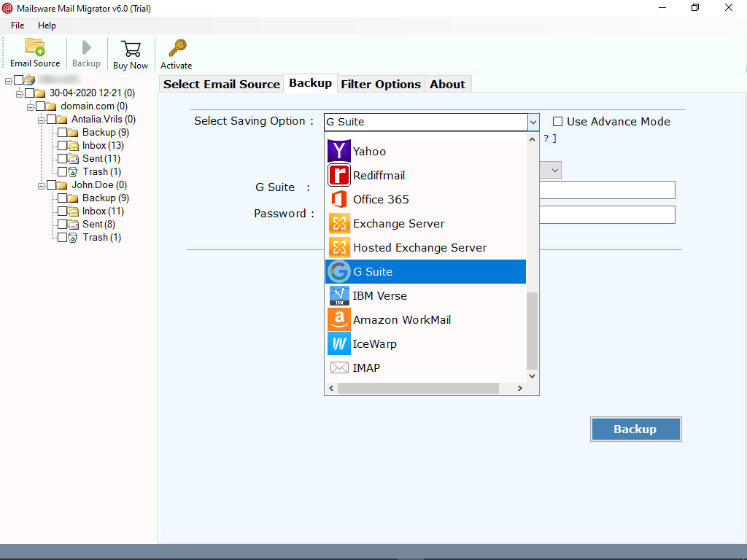Click Sent (8) folder icon

coord(73,225)
